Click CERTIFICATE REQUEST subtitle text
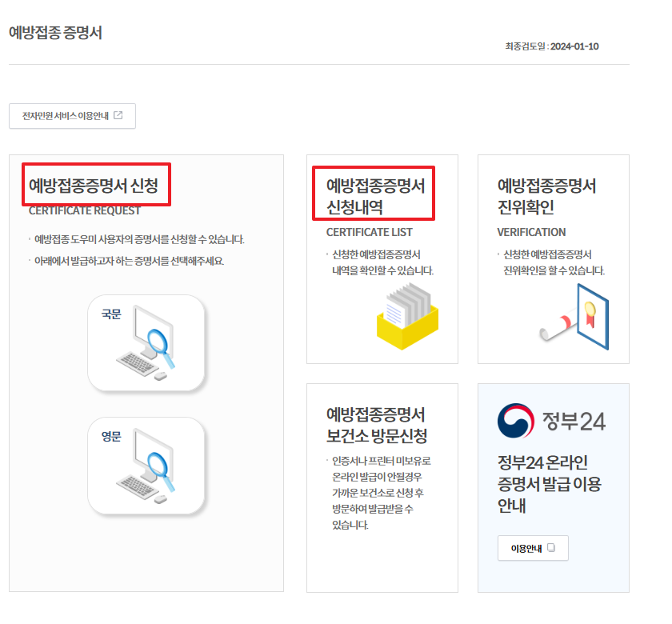This screenshot has width=672, height=624. pos(85,210)
